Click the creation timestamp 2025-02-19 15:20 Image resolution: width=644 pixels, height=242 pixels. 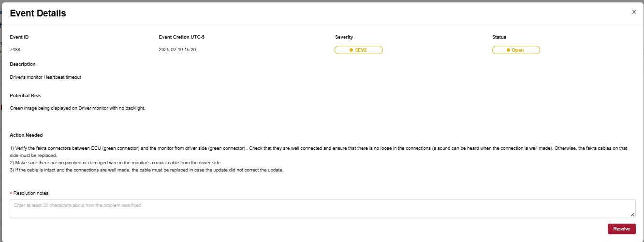tap(177, 50)
